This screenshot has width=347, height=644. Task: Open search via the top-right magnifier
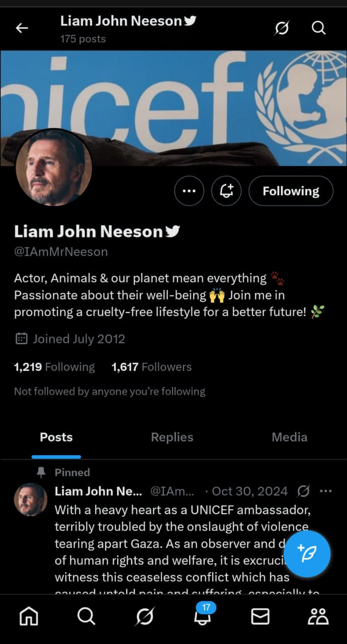coord(318,28)
